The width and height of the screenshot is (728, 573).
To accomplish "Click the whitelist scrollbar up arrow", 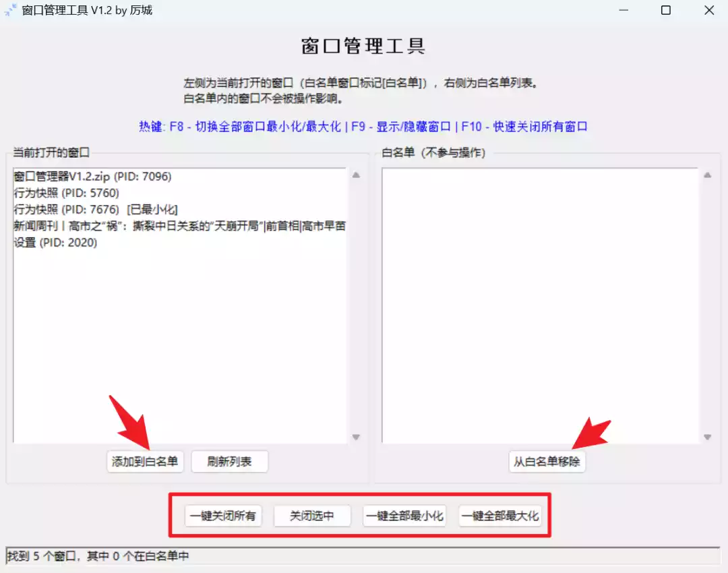I will [708, 174].
